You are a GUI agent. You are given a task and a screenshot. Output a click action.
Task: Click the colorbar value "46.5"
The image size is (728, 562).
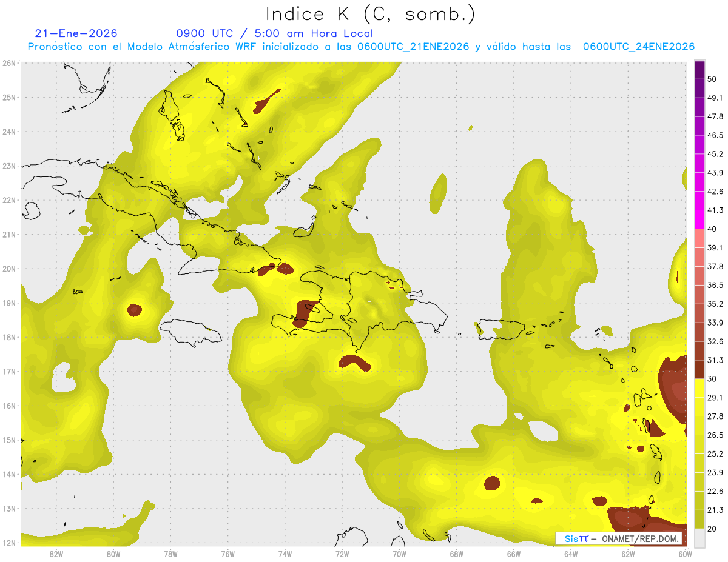point(715,135)
